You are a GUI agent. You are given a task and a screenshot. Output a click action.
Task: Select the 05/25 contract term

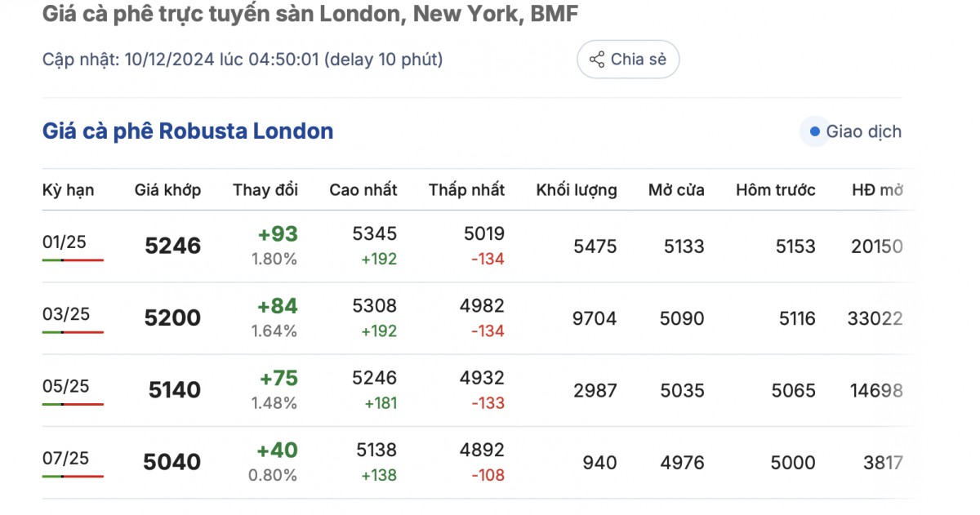pyautogui.click(x=65, y=386)
